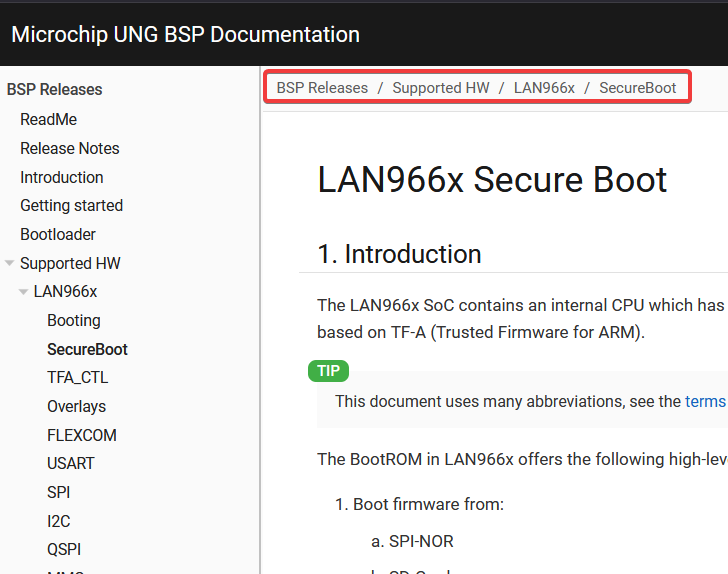The height and width of the screenshot is (574, 728).
Task: Collapse the LAN966x tree arrow
Action: [24, 292]
